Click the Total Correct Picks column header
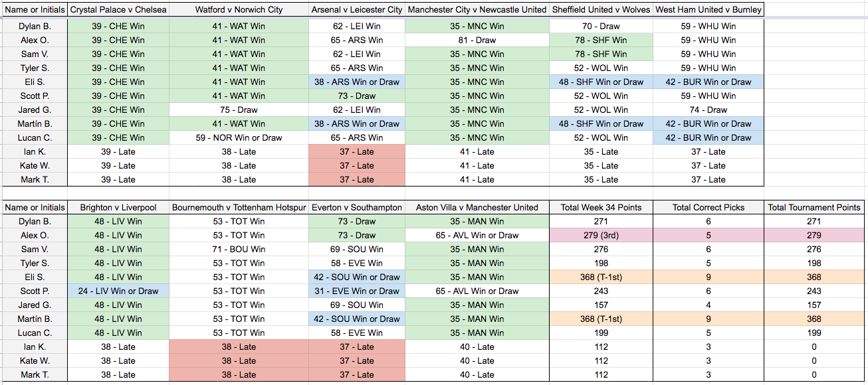Viewport: 868px width, 385px height. click(x=708, y=208)
